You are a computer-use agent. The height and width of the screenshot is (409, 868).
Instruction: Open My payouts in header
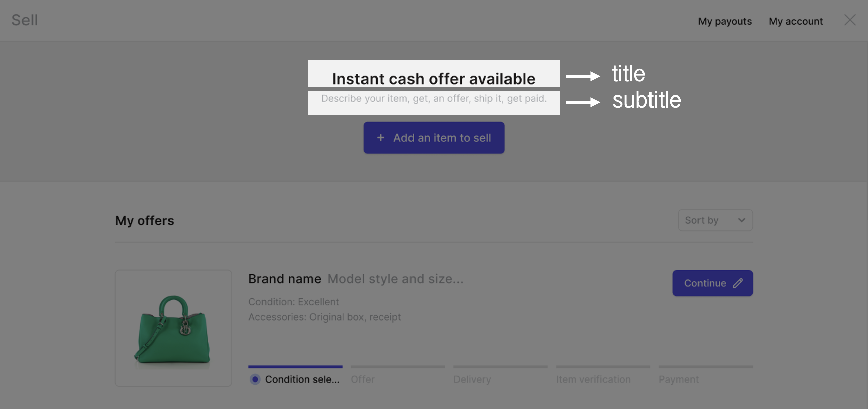pyautogui.click(x=724, y=21)
